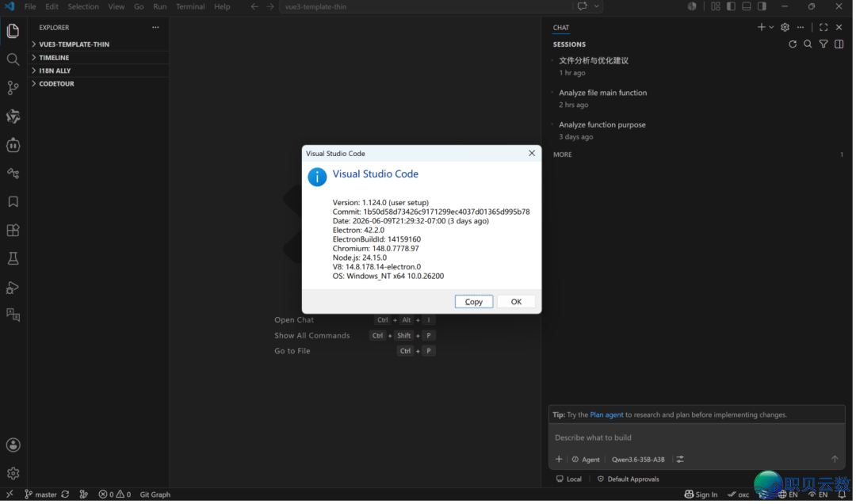
Task: Open the Search view in activity bar
Action: (13, 59)
